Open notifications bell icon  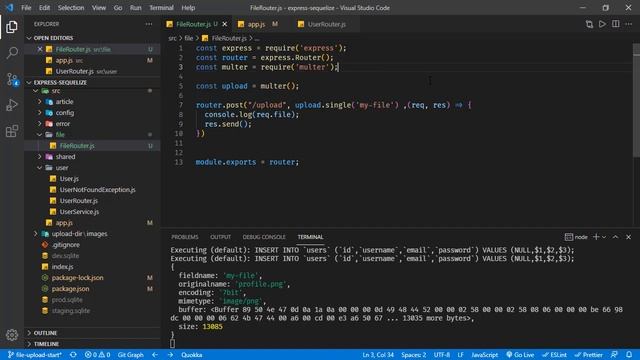[629, 355]
